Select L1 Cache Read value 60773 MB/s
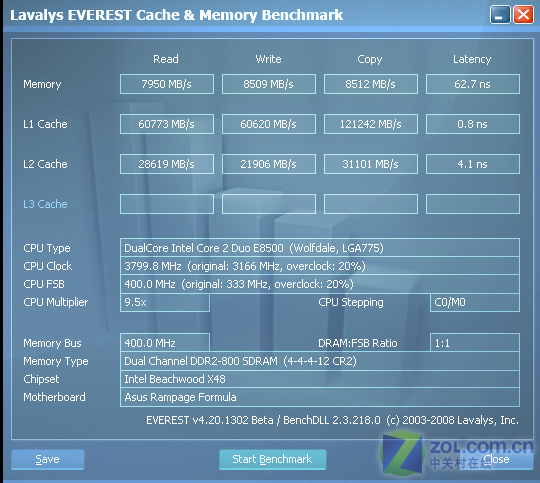 point(167,124)
